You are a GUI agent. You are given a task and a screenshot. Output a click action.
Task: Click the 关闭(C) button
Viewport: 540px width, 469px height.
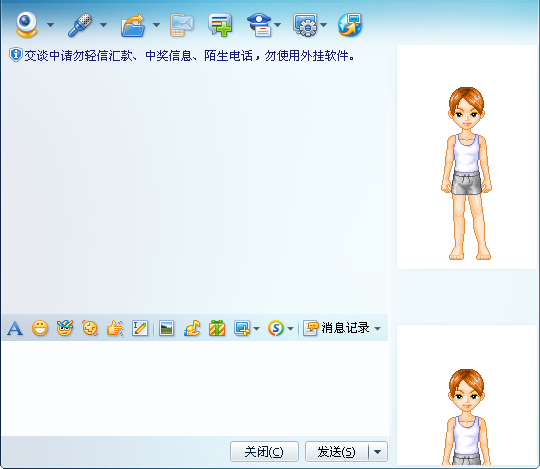tap(264, 451)
